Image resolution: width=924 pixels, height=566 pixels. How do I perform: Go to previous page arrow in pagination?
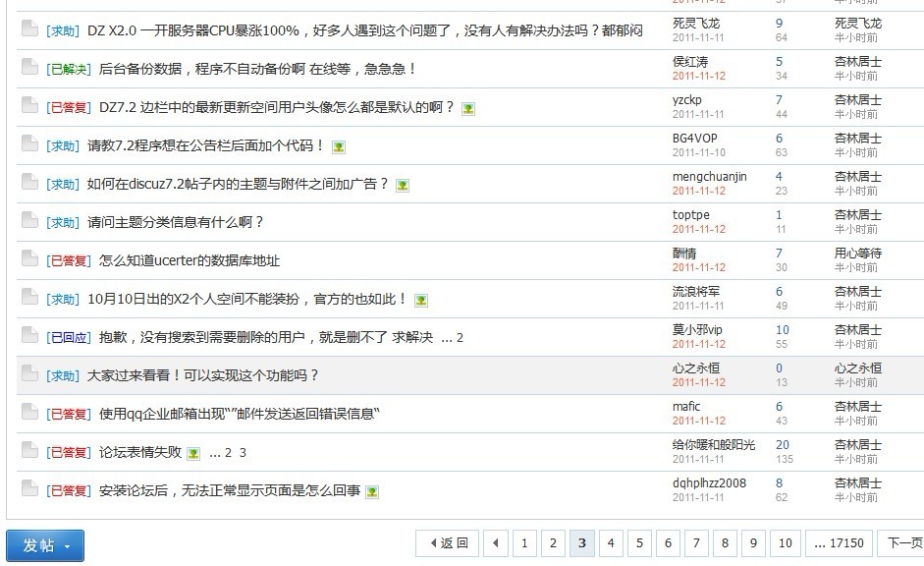click(x=496, y=543)
